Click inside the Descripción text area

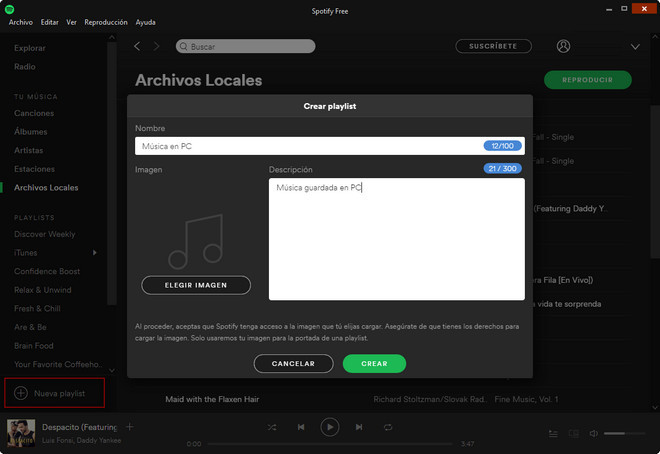coord(397,239)
